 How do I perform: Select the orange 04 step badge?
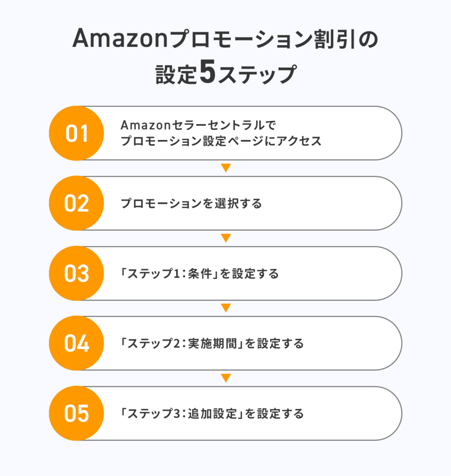point(77,343)
